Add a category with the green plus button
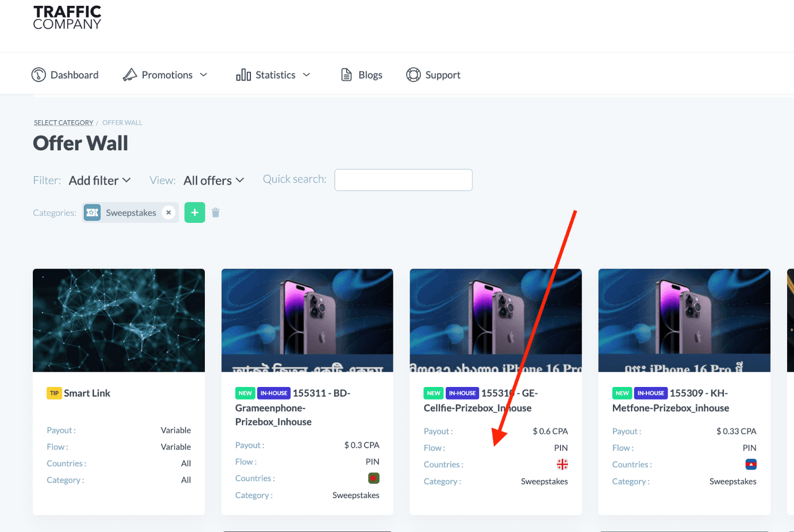Screen dimensions: 794x532 coord(195,213)
